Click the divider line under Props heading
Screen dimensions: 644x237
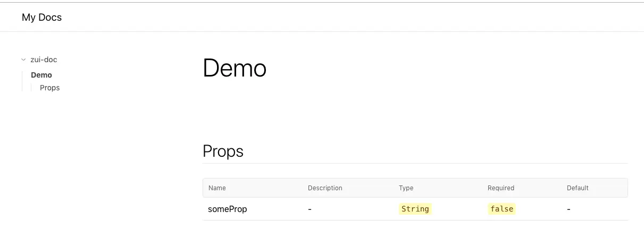point(415,163)
